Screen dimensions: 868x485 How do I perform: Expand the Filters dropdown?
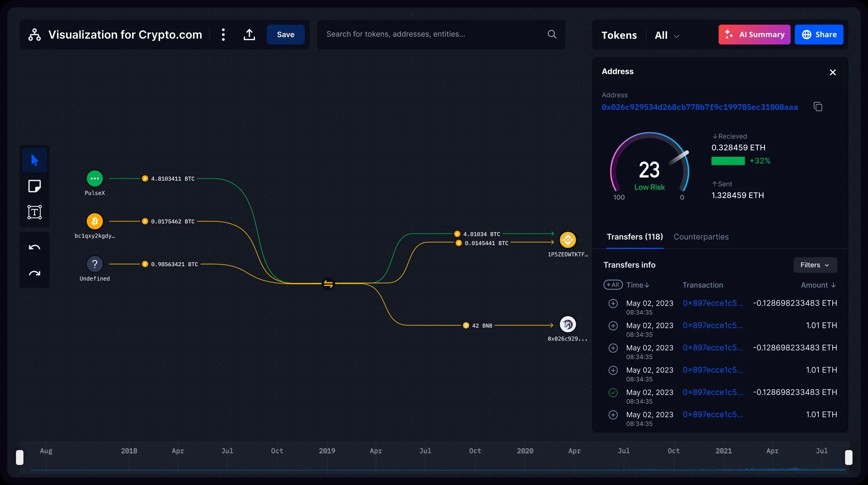(815, 265)
